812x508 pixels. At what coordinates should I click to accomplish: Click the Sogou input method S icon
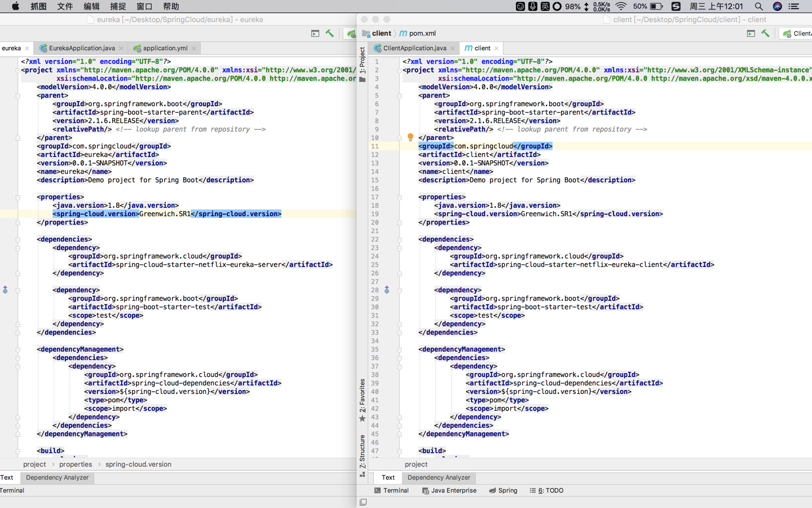click(676, 6)
